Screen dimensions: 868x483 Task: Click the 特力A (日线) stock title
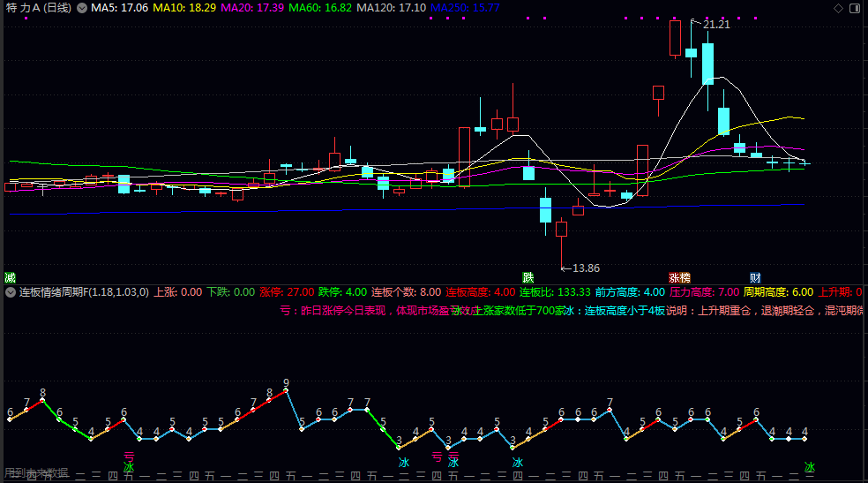pyautogui.click(x=39, y=8)
